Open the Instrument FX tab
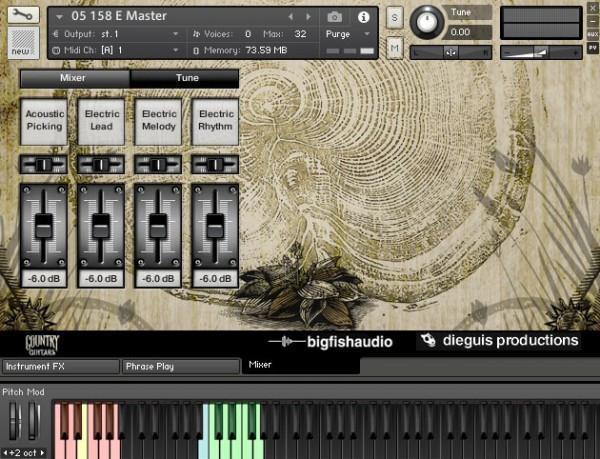Image resolution: width=600 pixels, height=459 pixels. click(x=60, y=367)
